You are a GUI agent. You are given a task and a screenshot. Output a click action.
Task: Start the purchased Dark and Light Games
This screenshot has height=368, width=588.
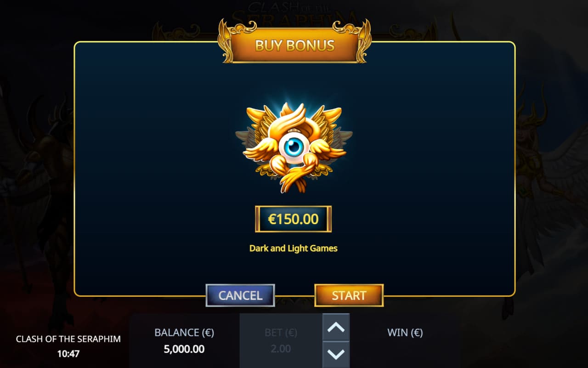pyautogui.click(x=349, y=295)
